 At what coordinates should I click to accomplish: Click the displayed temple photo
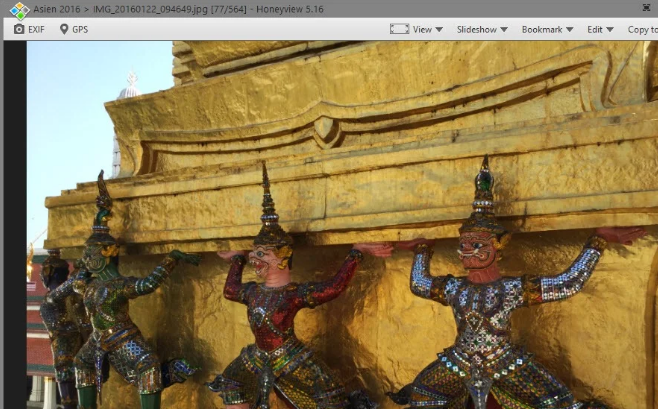tap(342, 225)
